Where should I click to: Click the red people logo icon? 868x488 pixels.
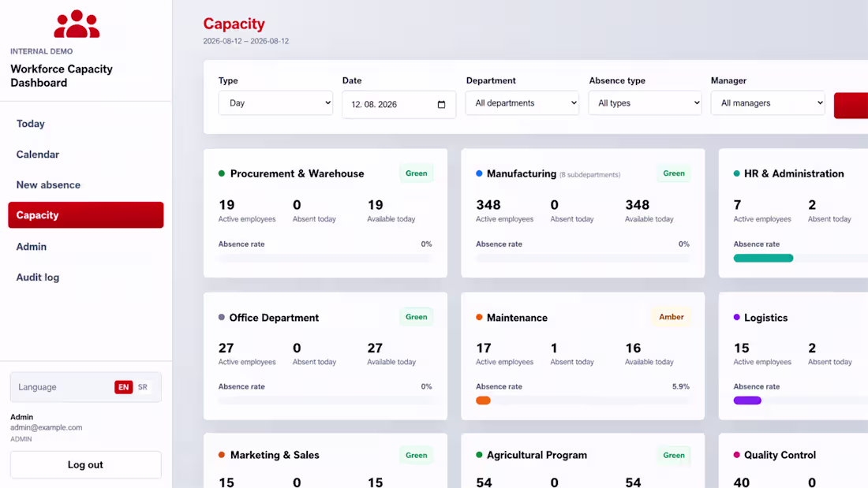click(77, 24)
